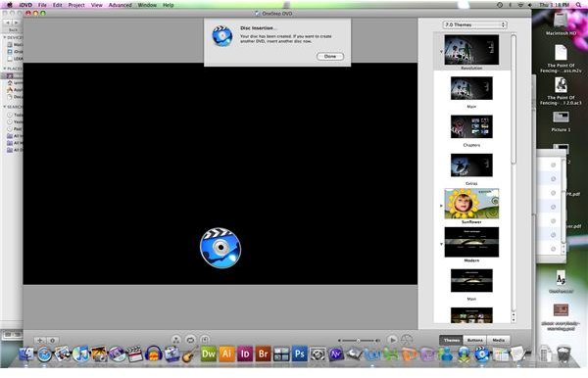This screenshot has height=378, width=588.
Task: Click the iDVD icon in the Dock
Action: pos(482,354)
